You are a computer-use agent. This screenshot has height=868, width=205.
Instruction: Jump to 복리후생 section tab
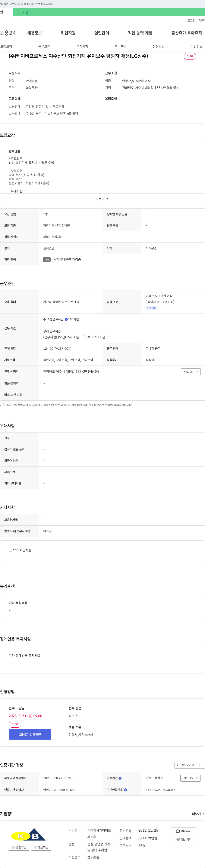click(120, 46)
